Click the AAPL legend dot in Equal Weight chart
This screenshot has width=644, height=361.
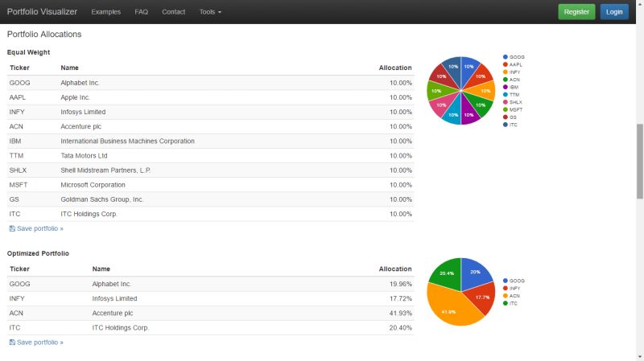click(506, 64)
